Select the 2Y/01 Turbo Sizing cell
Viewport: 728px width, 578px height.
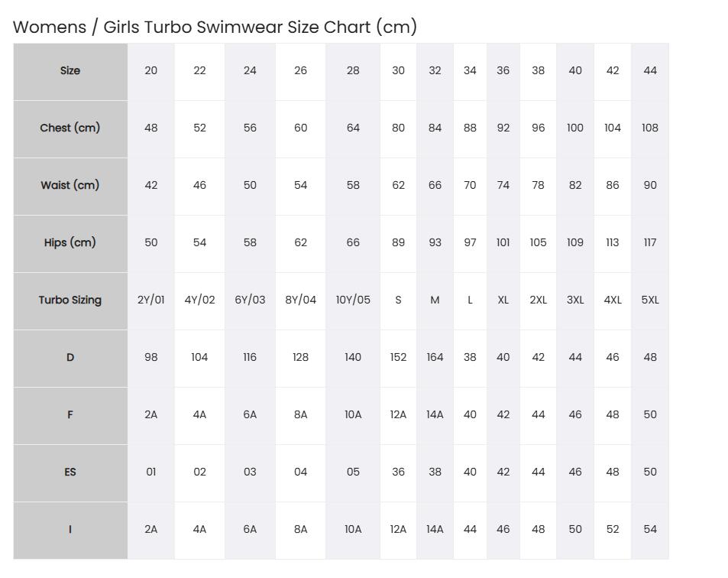[151, 300]
